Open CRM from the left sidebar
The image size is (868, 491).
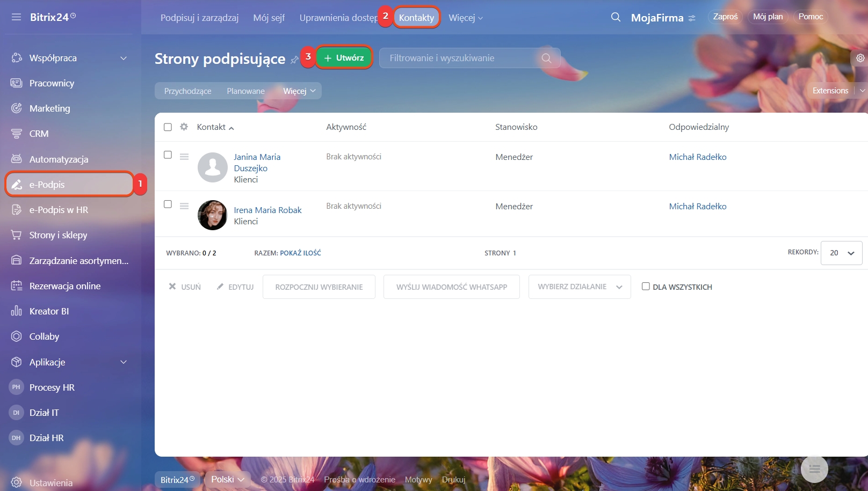coord(39,134)
